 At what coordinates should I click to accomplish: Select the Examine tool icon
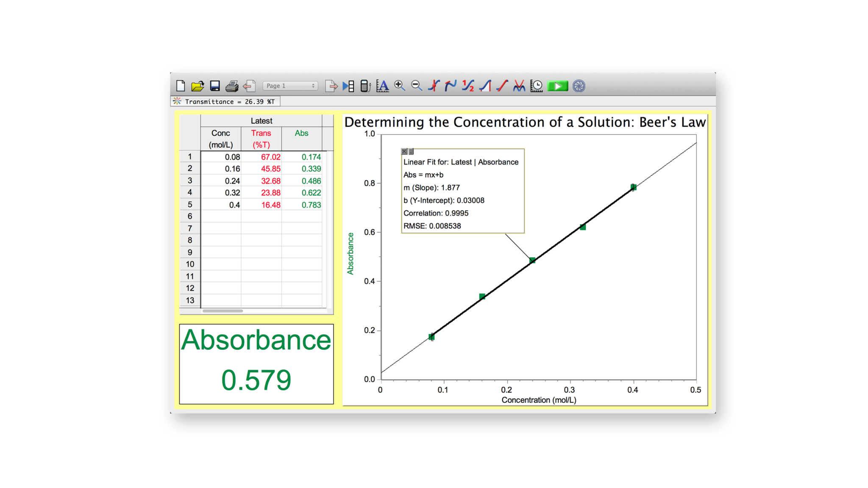click(434, 86)
